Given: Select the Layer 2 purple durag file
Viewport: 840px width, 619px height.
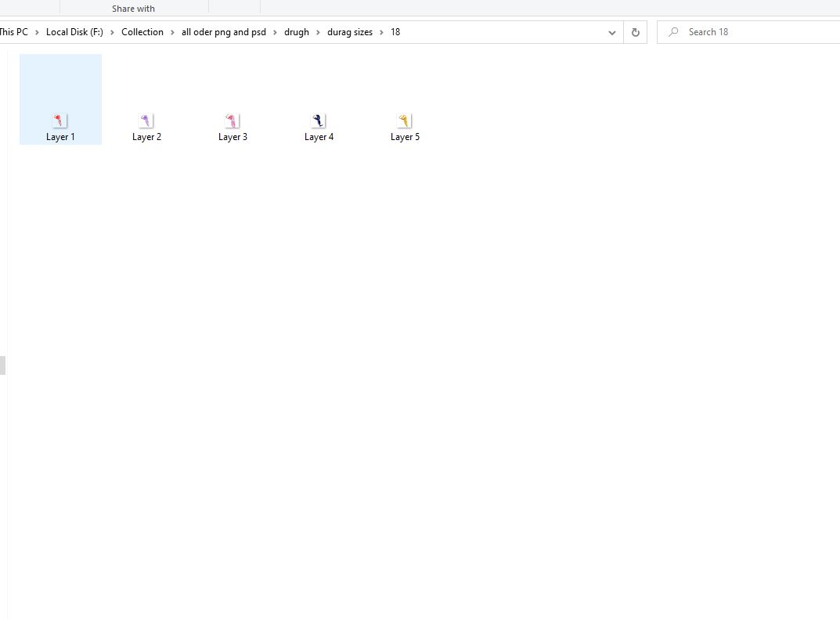Looking at the screenshot, I should [146, 121].
